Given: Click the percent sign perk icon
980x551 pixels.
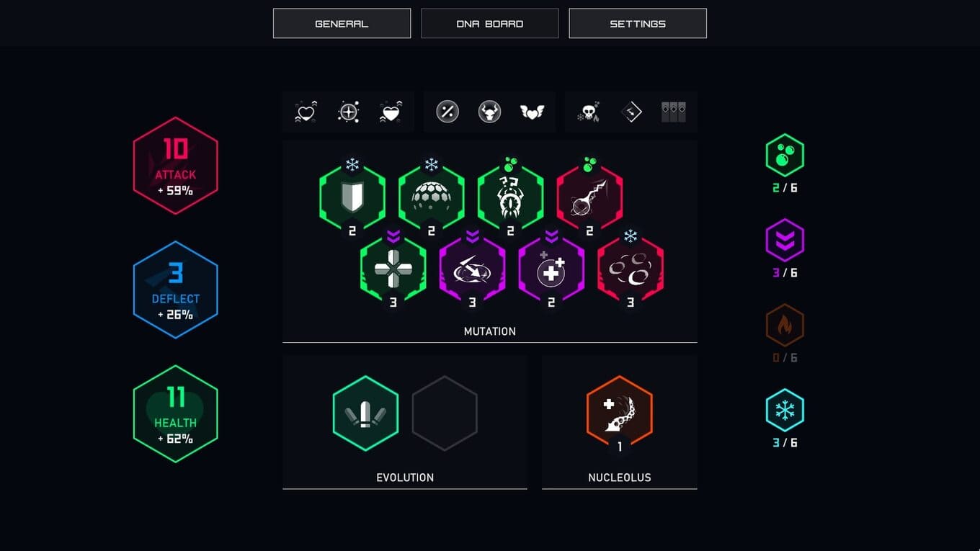Looking at the screenshot, I should (447, 112).
